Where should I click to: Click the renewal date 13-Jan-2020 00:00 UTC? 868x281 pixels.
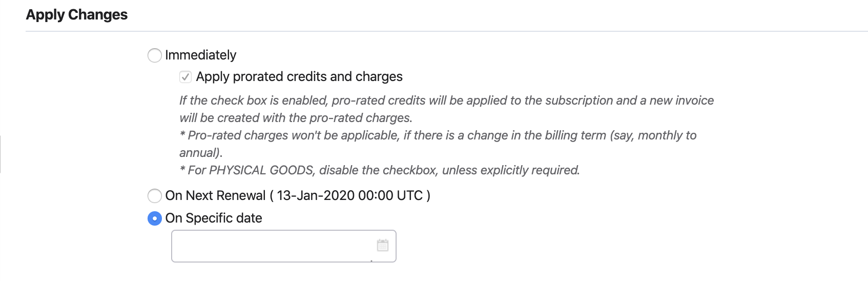coord(349,196)
